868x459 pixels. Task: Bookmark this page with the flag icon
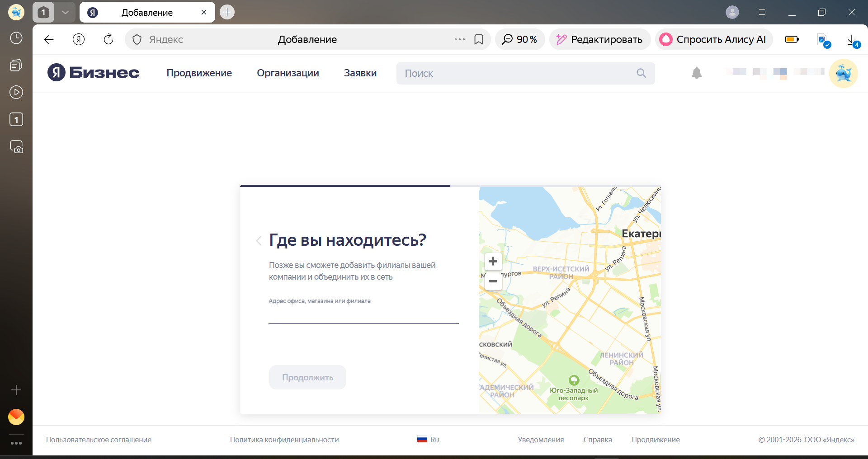coord(479,39)
